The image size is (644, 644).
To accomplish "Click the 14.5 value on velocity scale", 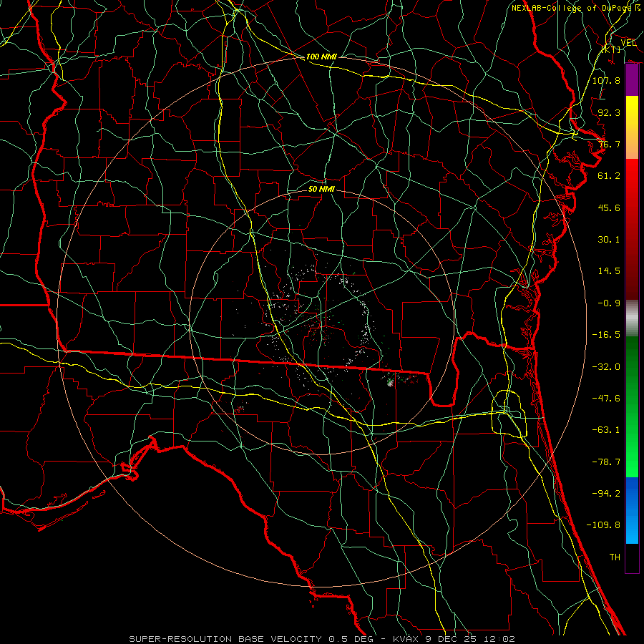I will (609, 271).
